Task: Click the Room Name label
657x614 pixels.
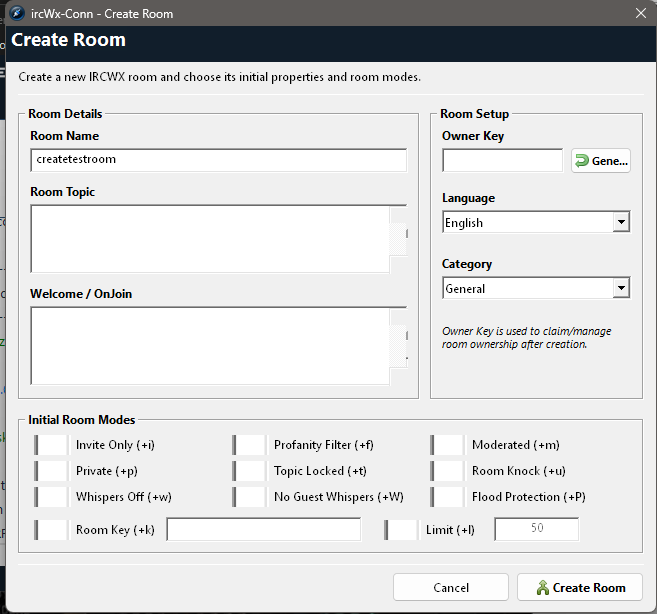Action: [x=65, y=136]
